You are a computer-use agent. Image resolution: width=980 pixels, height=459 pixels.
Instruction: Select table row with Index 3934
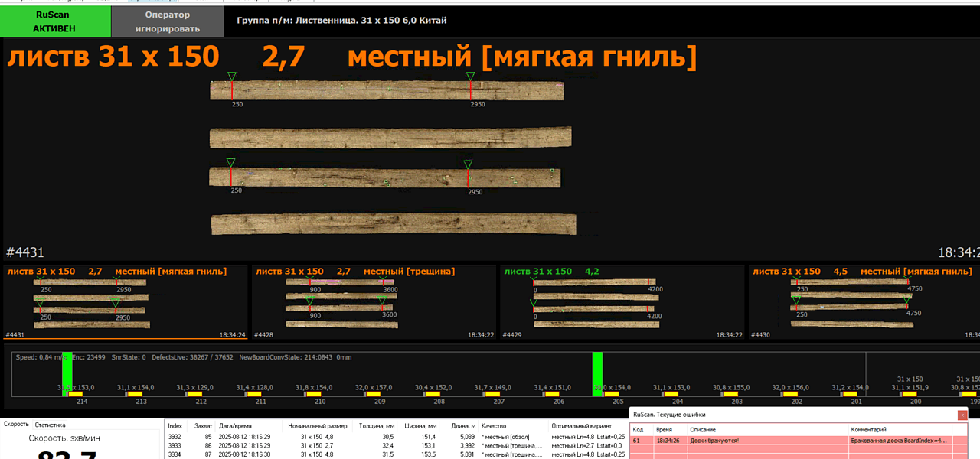pos(397,454)
